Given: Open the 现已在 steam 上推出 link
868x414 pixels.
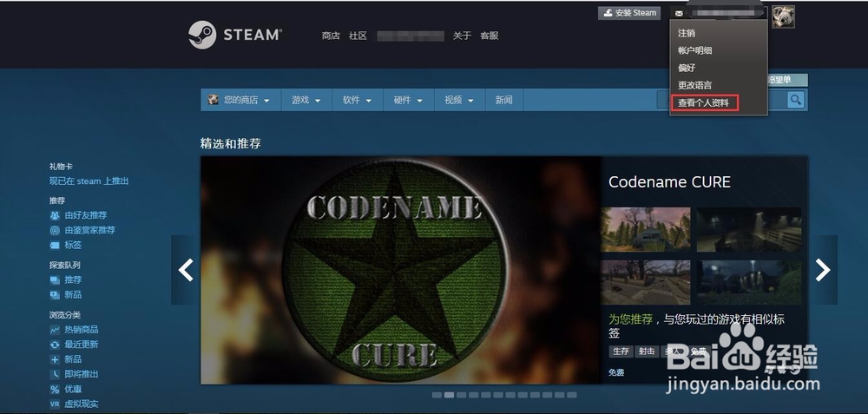Looking at the screenshot, I should (x=89, y=181).
